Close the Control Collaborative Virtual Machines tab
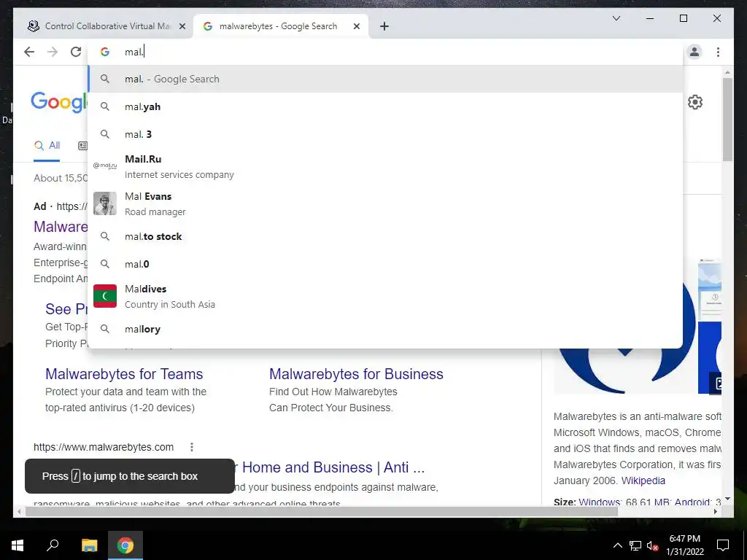The height and width of the screenshot is (560, 747). [x=182, y=26]
